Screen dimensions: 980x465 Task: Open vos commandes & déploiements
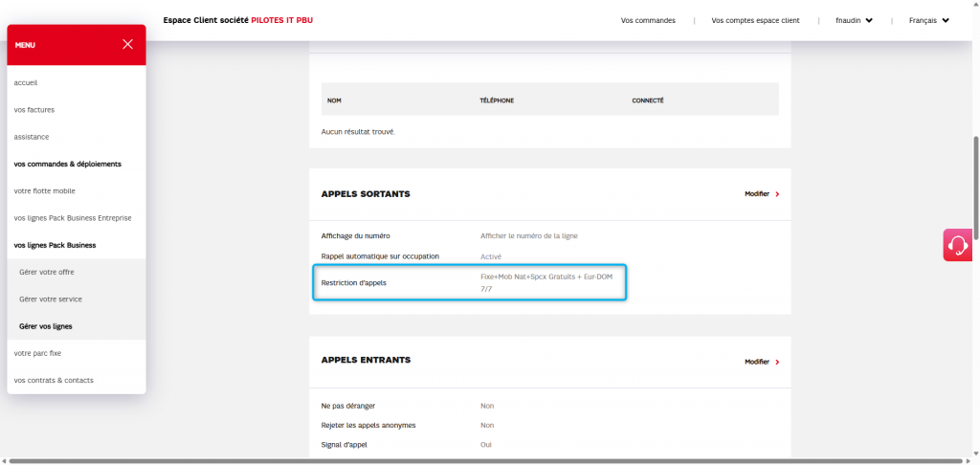pyautogui.click(x=68, y=164)
